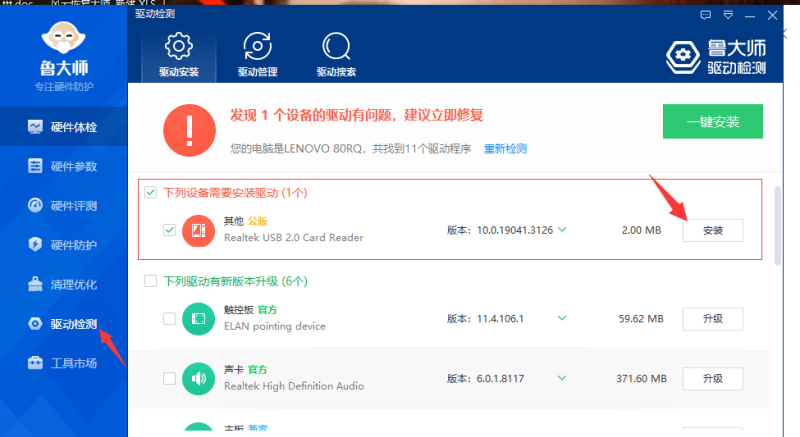Click the 官方 label next to 触控板
800x437 pixels.
pyautogui.click(x=267, y=310)
